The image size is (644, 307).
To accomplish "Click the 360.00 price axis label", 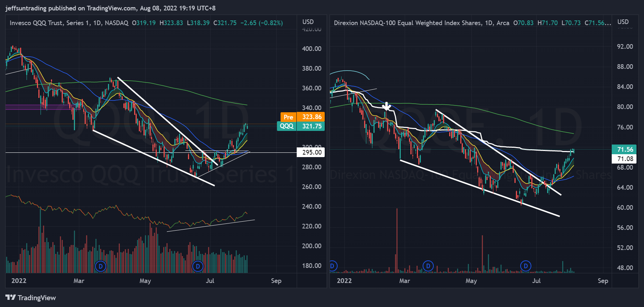I will pos(312,88).
